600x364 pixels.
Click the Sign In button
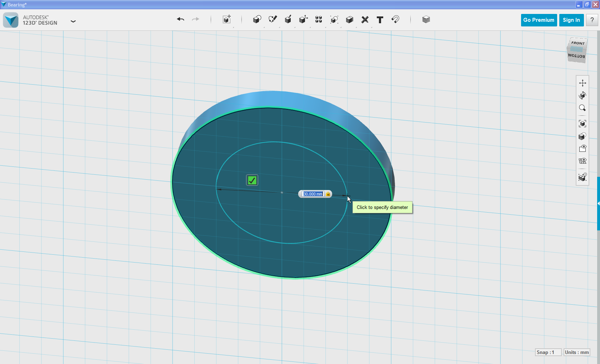[571, 20]
